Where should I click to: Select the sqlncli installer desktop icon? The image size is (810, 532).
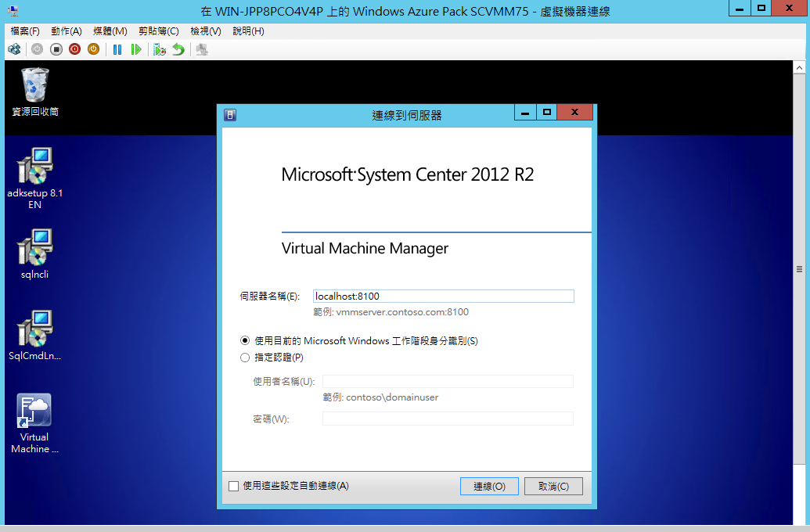[x=35, y=254]
